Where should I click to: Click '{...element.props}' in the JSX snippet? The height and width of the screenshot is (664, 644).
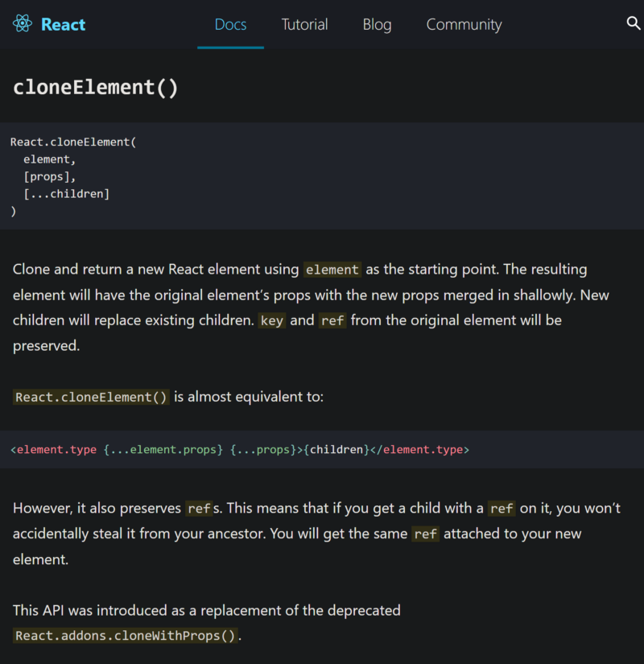pos(163,450)
